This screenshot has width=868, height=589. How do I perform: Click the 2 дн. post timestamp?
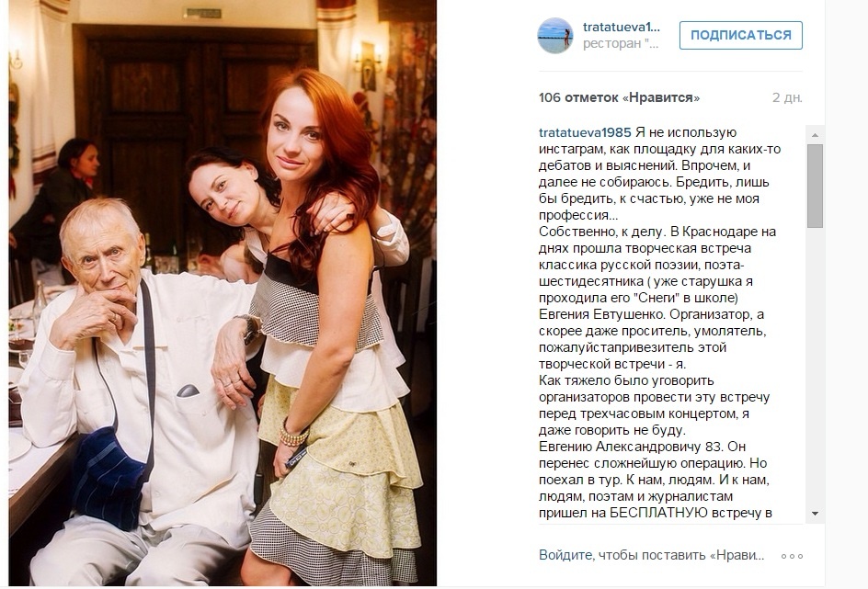coord(787,98)
